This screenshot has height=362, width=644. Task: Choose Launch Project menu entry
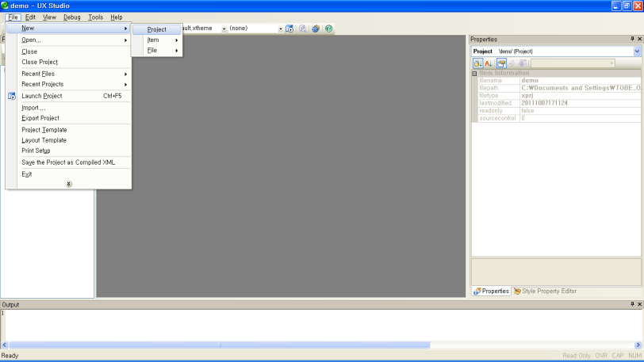68,96
